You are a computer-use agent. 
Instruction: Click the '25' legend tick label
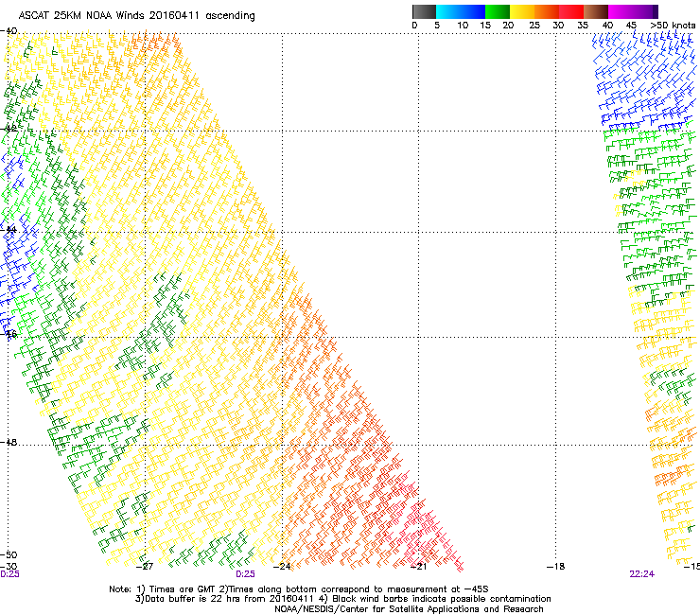534,26
